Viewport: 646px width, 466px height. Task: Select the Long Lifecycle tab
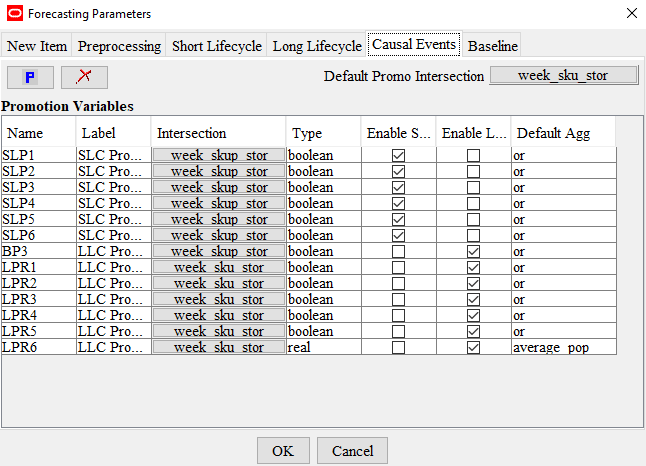(x=317, y=46)
